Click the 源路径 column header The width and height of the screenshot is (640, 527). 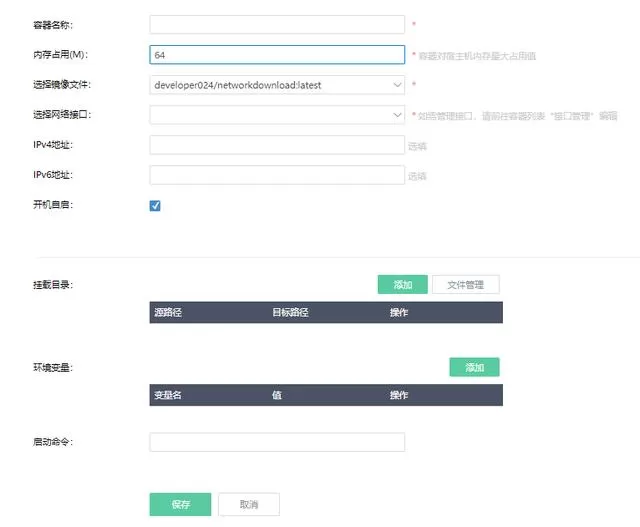[168, 313]
